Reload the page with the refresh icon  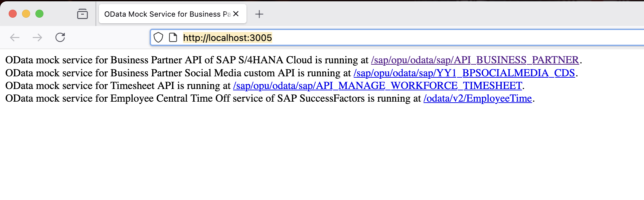coord(60,37)
